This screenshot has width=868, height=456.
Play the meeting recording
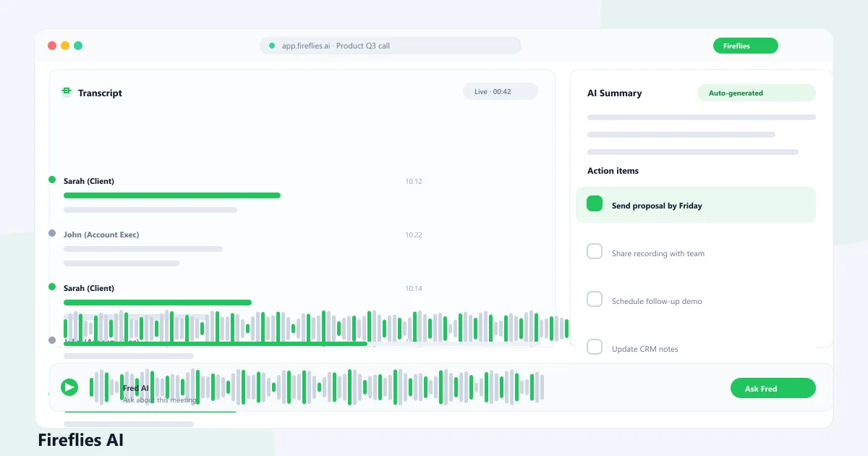[69, 387]
